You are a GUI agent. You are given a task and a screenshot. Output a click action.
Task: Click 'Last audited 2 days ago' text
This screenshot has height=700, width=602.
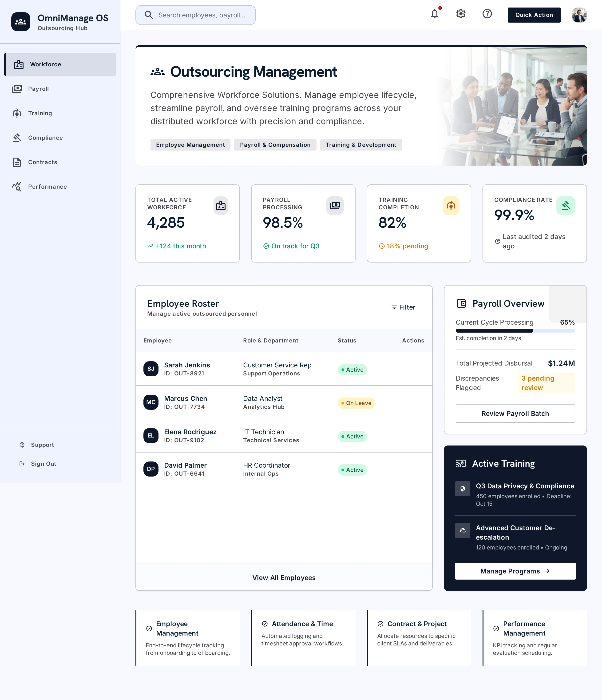(x=534, y=241)
